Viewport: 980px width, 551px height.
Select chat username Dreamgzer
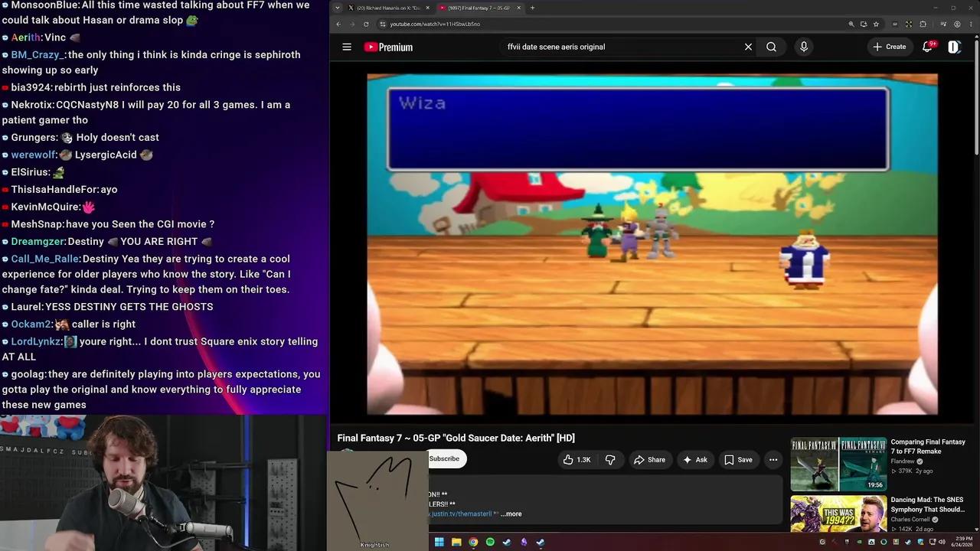click(x=38, y=242)
